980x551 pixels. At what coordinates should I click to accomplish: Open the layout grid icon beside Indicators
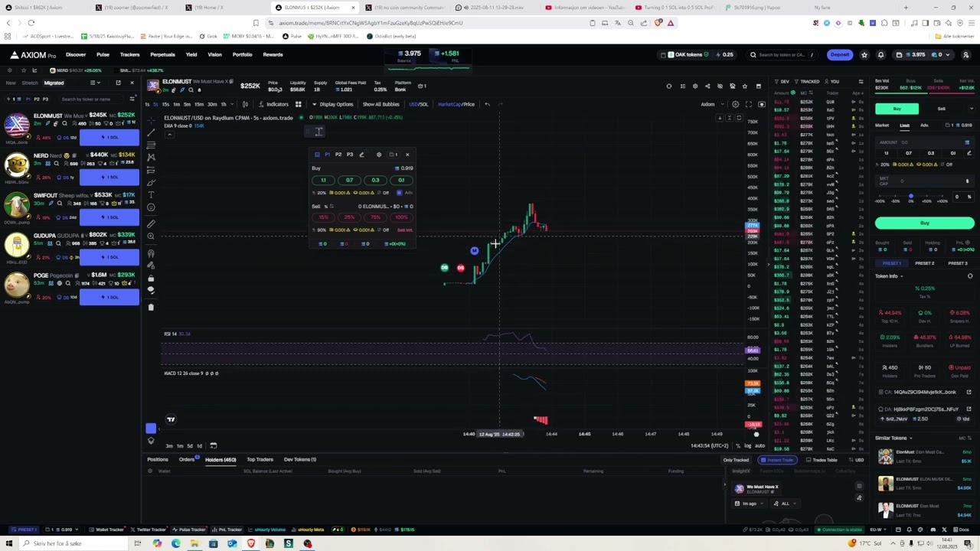(299, 104)
